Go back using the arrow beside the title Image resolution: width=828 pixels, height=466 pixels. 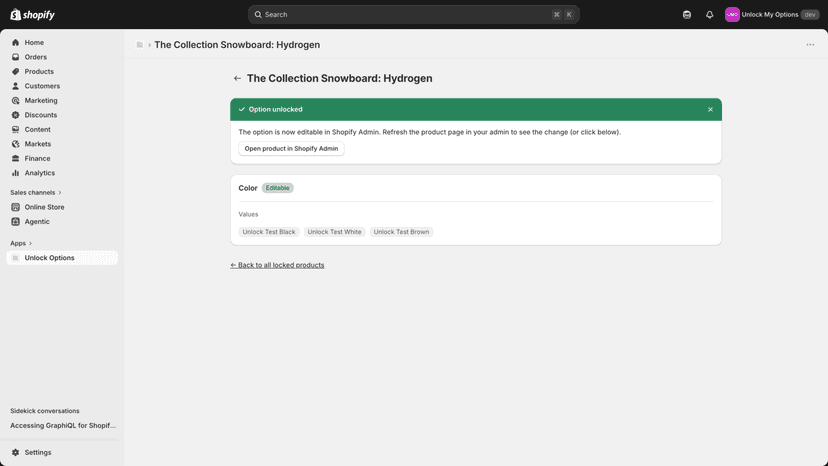[x=237, y=78]
